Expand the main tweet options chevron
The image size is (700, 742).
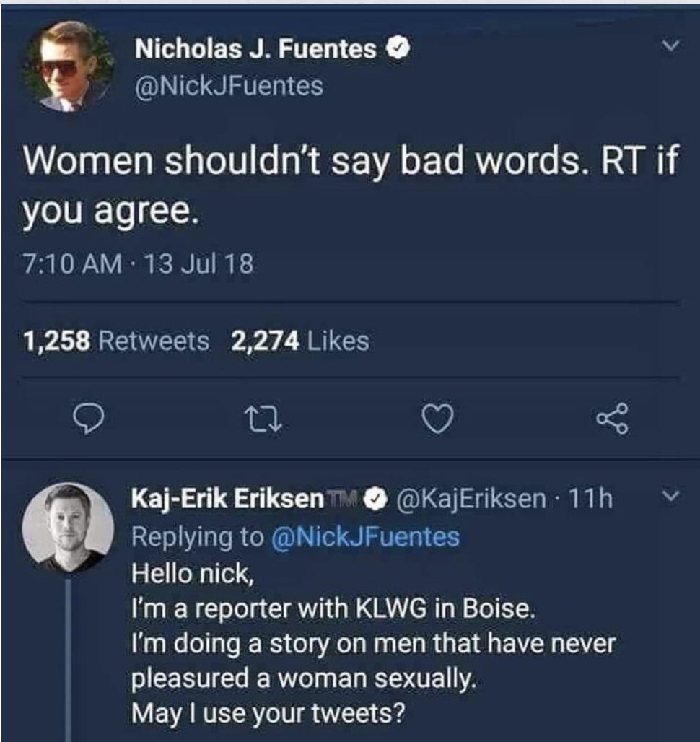click(x=670, y=45)
